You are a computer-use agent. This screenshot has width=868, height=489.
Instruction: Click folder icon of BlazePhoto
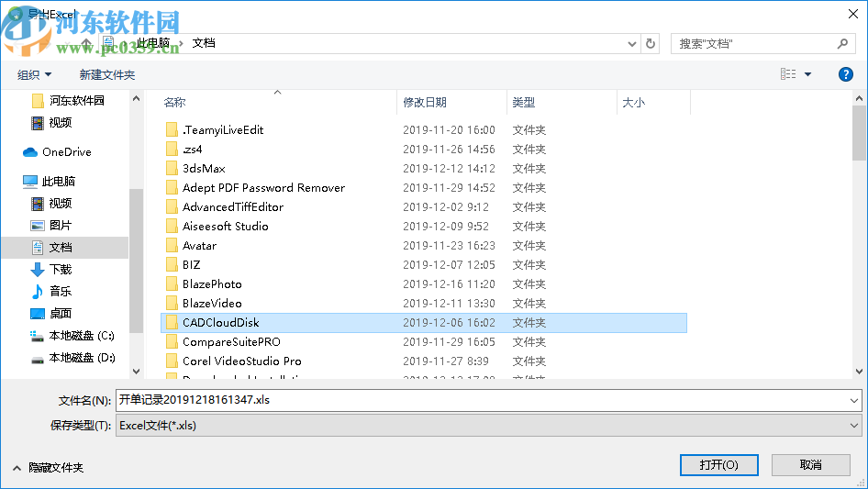(172, 284)
